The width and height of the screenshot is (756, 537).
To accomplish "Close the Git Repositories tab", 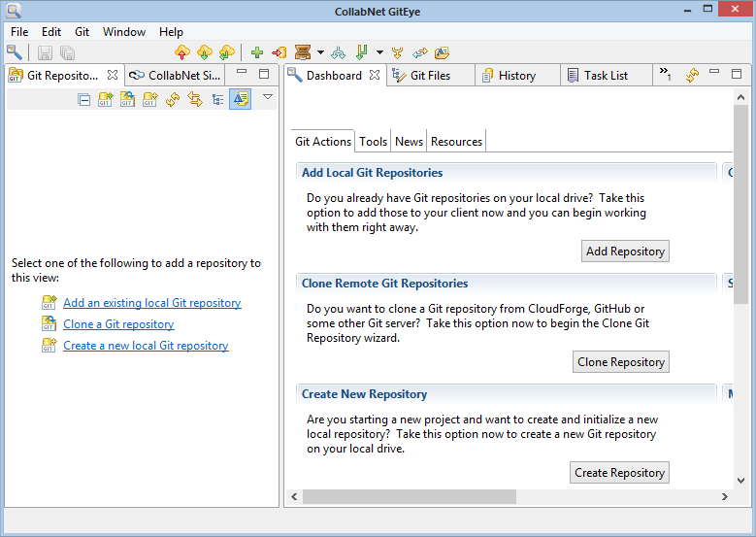I will point(113,75).
